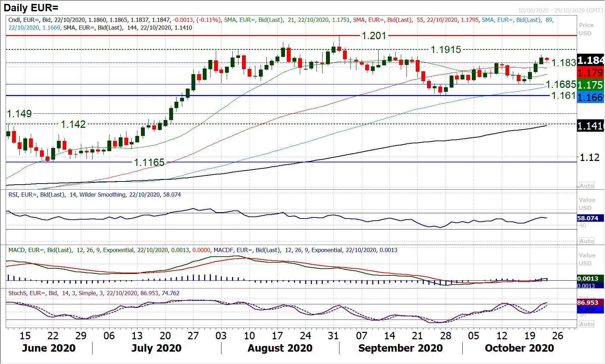
Task: Click the 1.142 level annotation
Action: (73, 124)
